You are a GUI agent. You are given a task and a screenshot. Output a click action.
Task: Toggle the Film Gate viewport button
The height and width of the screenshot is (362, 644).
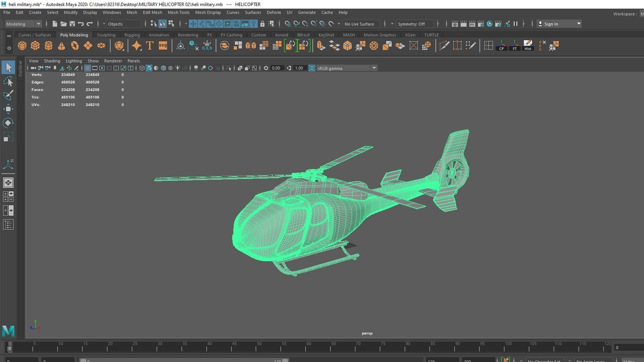[x=95, y=68]
